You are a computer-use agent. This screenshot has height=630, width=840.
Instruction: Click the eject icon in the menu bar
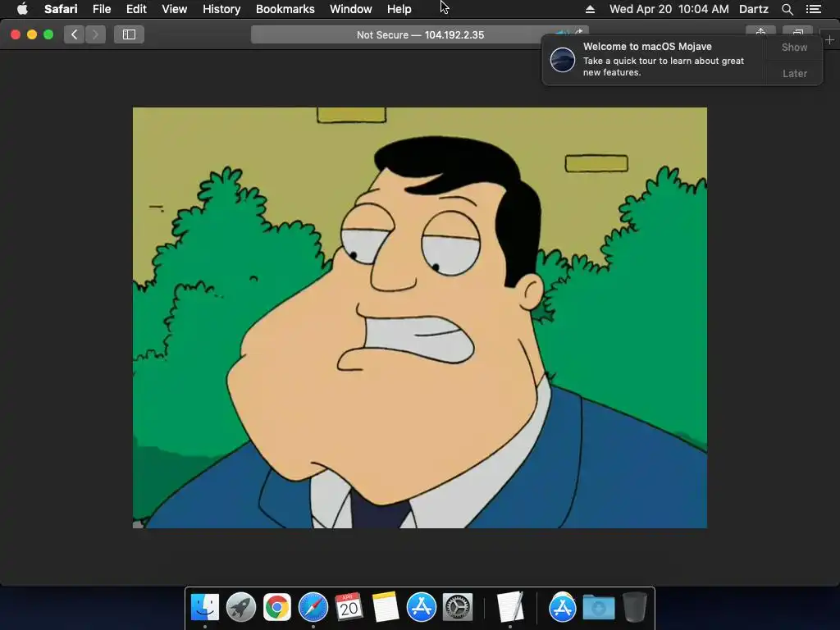pyautogui.click(x=590, y=9)
